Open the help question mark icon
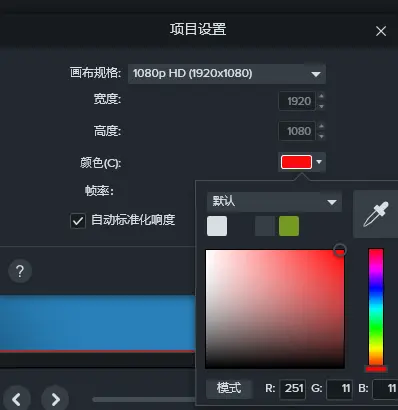The width and height of the screenshot is (398, 410). (x=20, y=271)
